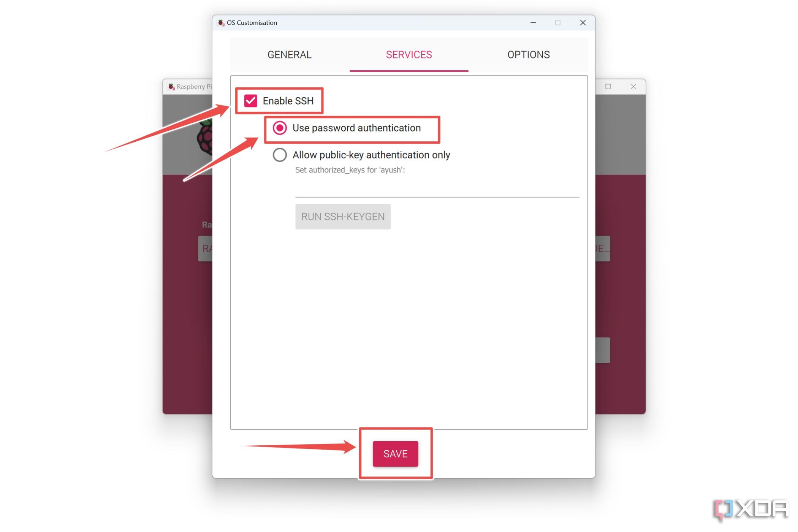Screen dimensions: 798x532
Task: Click the SAVE button
Action: (x=396, y=454)
